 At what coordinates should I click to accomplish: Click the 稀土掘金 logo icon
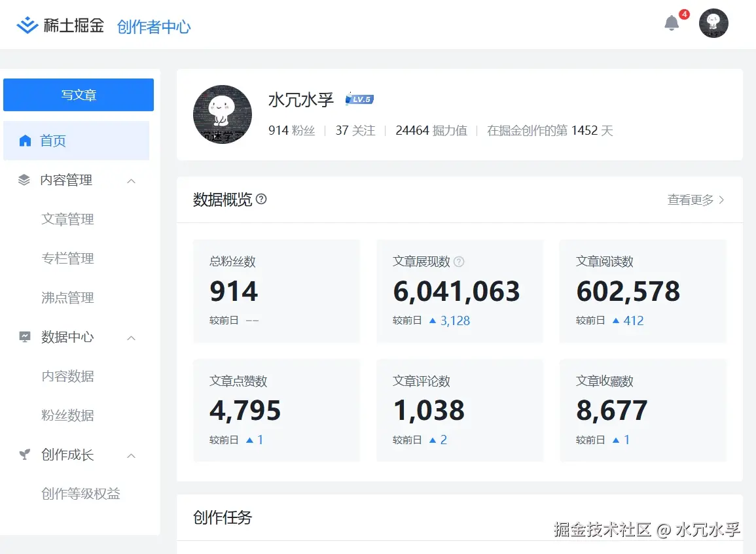27,25
